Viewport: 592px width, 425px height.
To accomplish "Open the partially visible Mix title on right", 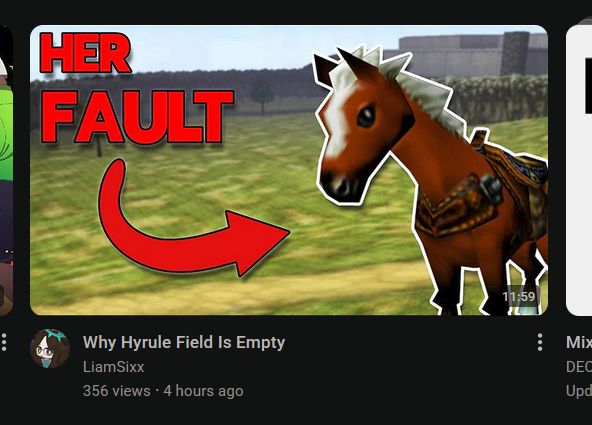I will [579, 342].
